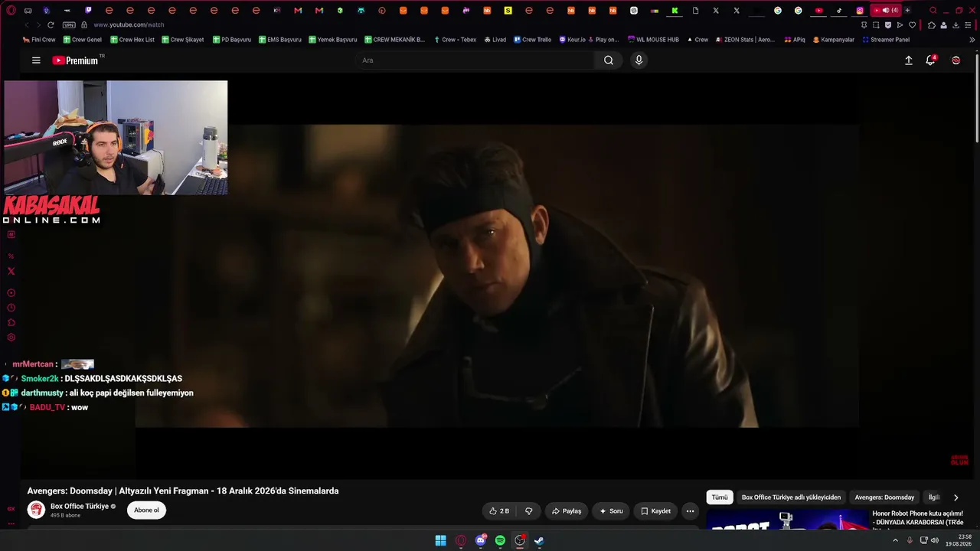
Task: Open the Kampanyalar bookmark
Action: pos(833,40)
